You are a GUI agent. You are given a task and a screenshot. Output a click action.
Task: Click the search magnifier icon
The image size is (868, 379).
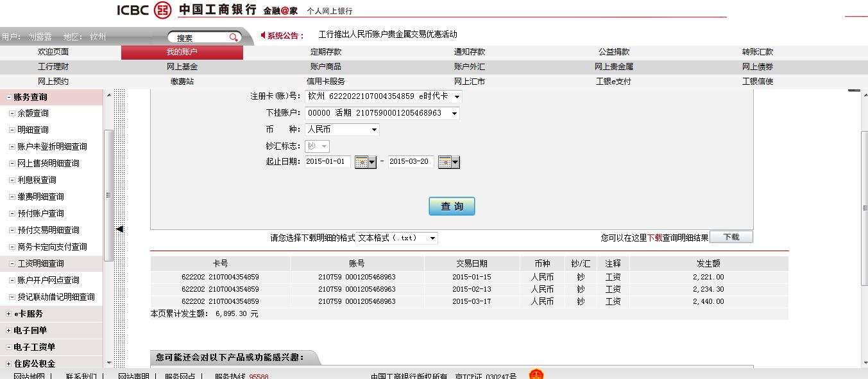click(x=234, y=37)
